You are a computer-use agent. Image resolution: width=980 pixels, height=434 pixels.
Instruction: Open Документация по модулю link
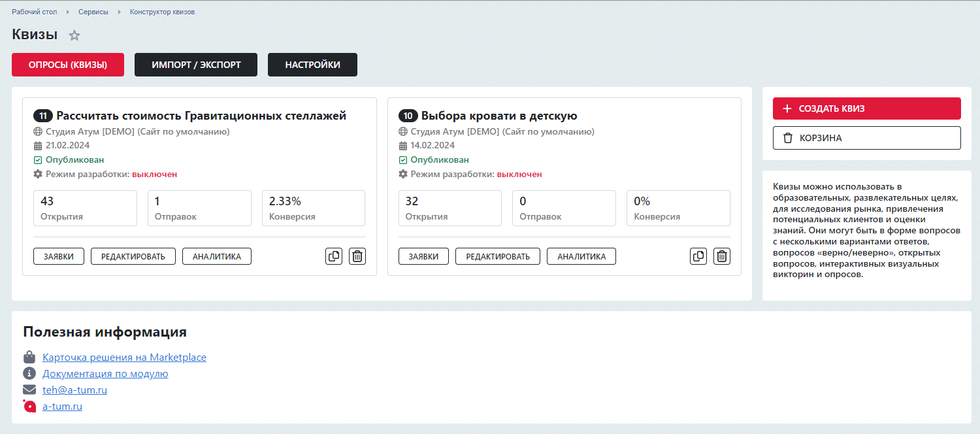(105, 374)
